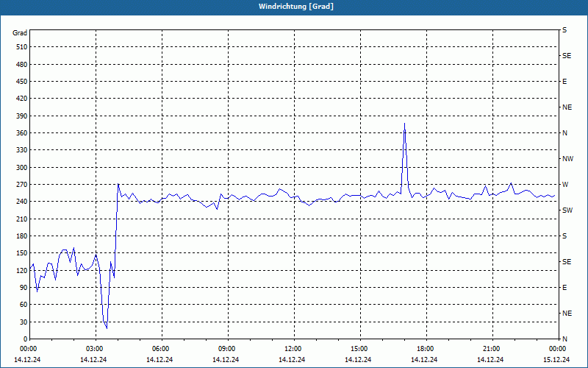Click the y-axis value 90
The image size is (588, 368).
[24, 288]
